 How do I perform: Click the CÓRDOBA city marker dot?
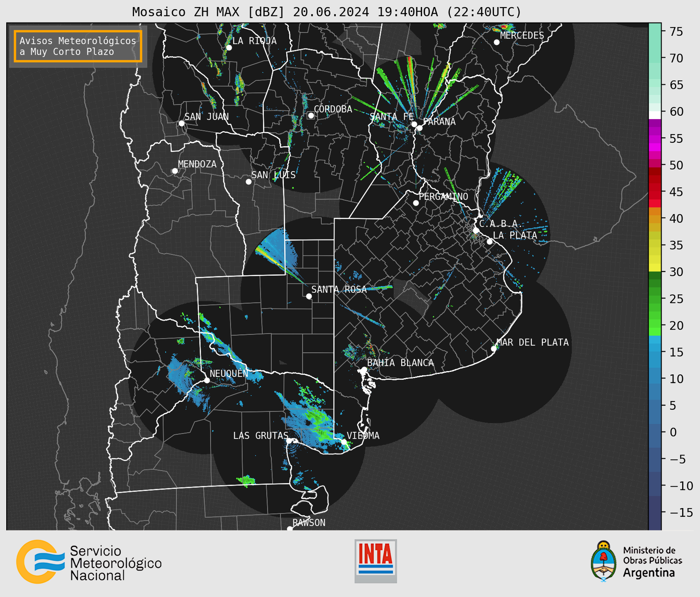coord(311,115)
